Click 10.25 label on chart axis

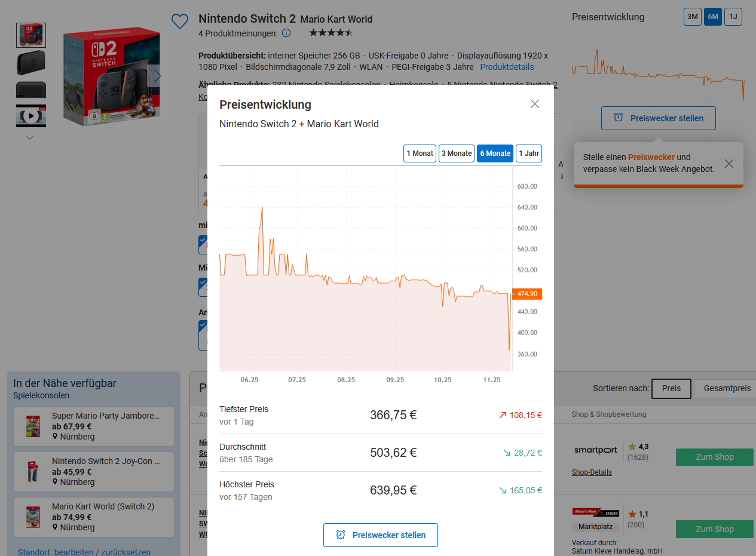point(443,380)
